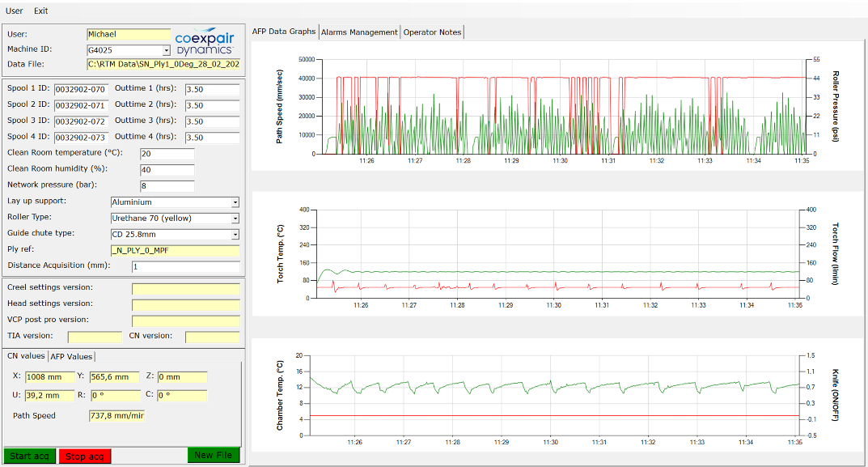Select the R axis value field
This screenshot has width=868, height=467.
tap(116, 396)
